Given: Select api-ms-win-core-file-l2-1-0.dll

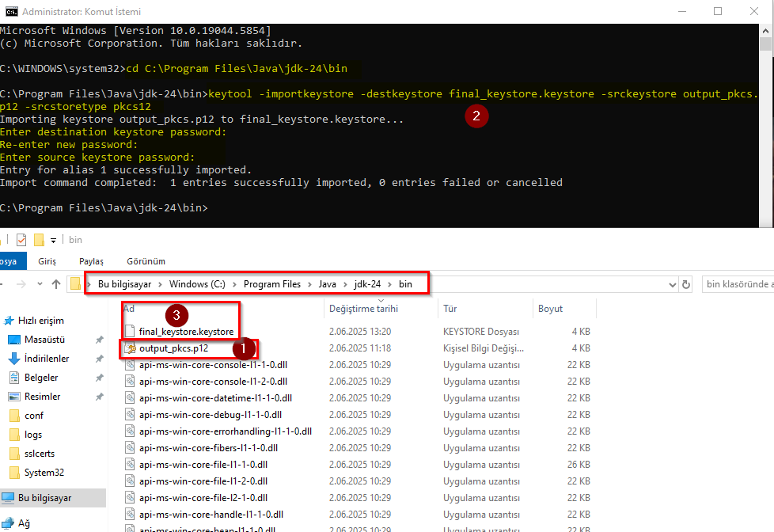Looking at the screenshot, I should pyautogui.click(x=203, y=498).
